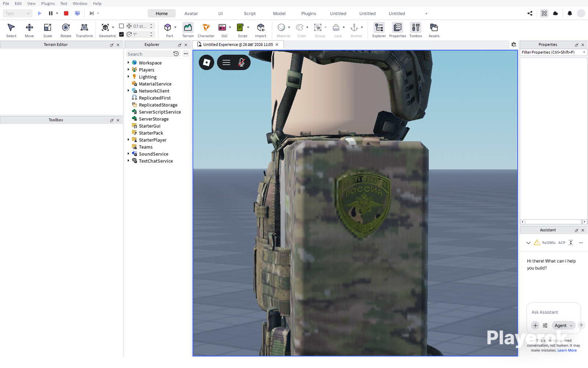Open Assistant more options menu
The image size is (588, 368).
coord(581,243)
